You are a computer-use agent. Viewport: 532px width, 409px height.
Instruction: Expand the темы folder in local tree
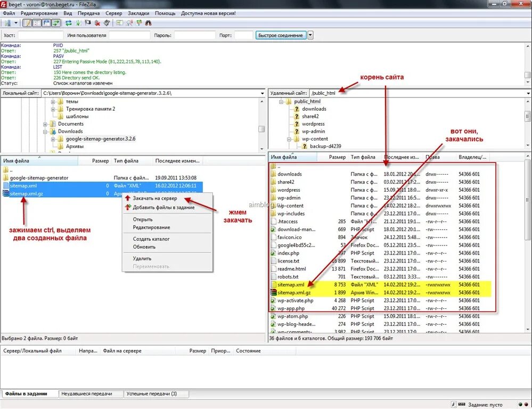point(53,102)
